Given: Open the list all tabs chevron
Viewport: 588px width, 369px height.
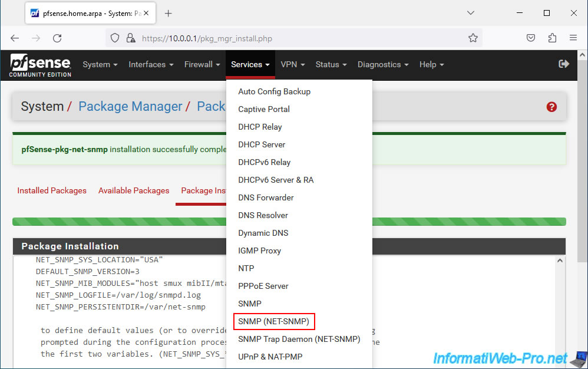Looking at the screenshot, I should (471, 13).
